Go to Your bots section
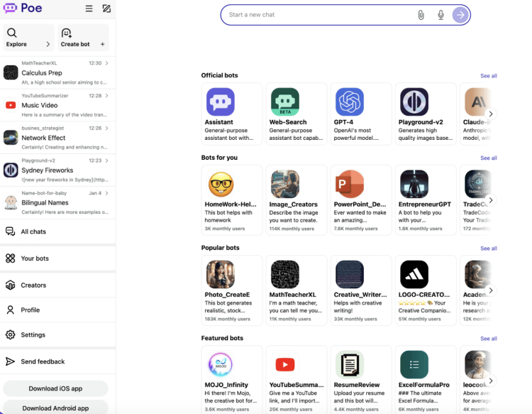The height and width of the screenshot is (414, 532). tap(35, 258)
